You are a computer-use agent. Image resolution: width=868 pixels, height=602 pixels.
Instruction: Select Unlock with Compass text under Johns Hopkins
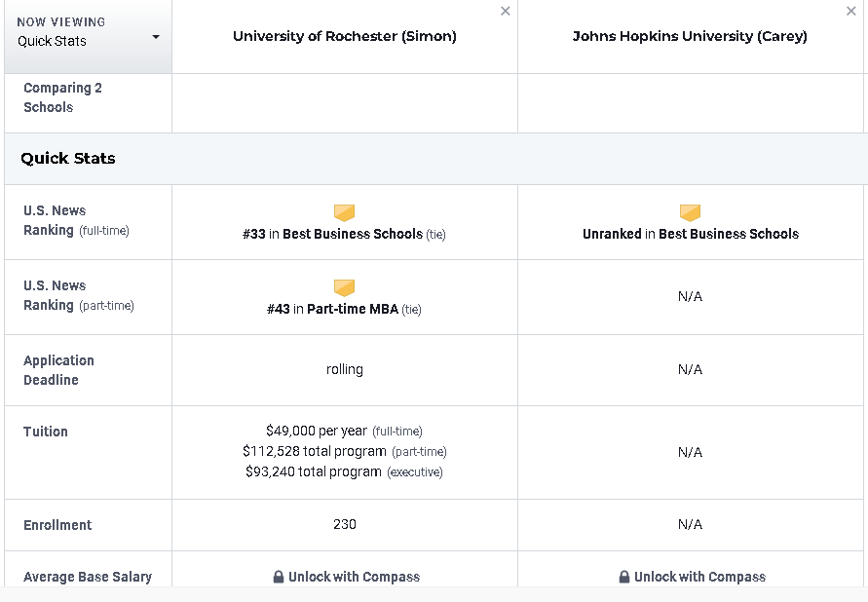(699, 577)
